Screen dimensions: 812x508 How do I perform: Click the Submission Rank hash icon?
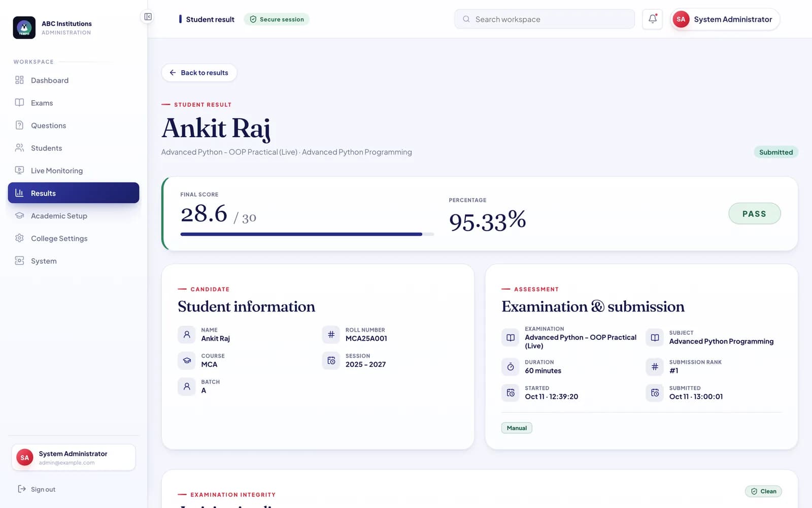[655, 367]
